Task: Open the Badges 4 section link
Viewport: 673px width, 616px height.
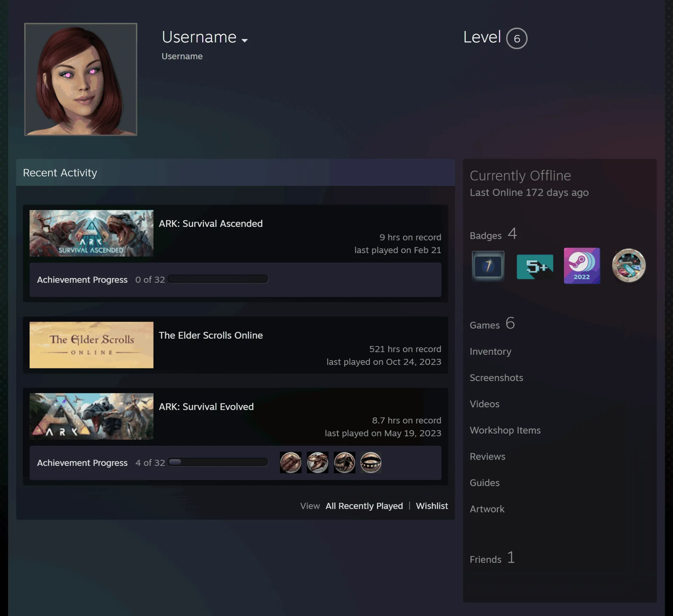Action: pyautogui.click(x=493, y=234)
